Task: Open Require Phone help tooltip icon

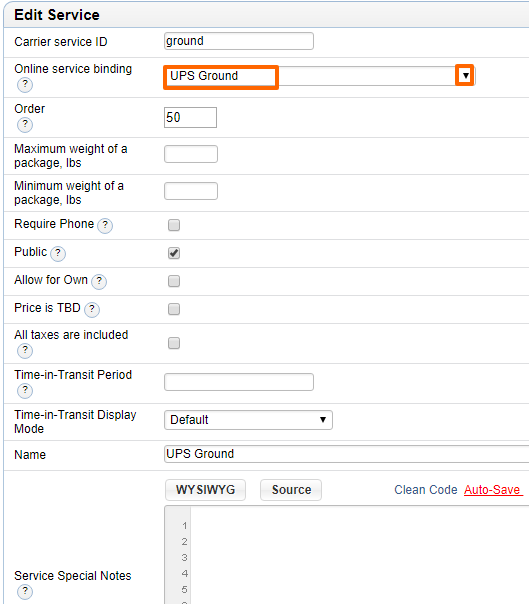Action: pos(105,226)
